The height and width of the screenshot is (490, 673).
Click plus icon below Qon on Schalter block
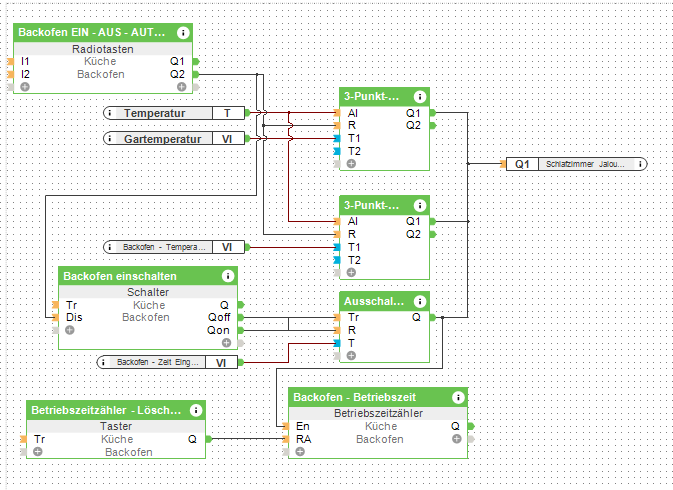(226, 343)
